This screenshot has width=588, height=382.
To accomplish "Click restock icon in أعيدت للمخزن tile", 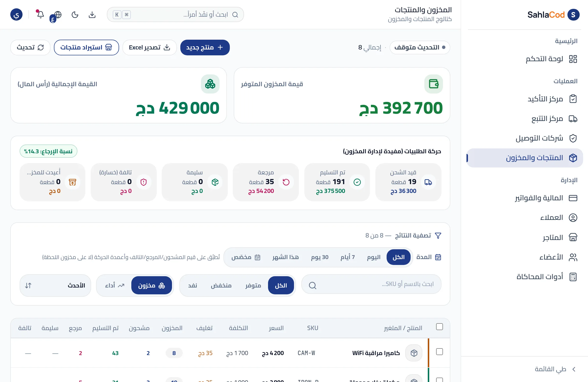I will tap(72, 182).
